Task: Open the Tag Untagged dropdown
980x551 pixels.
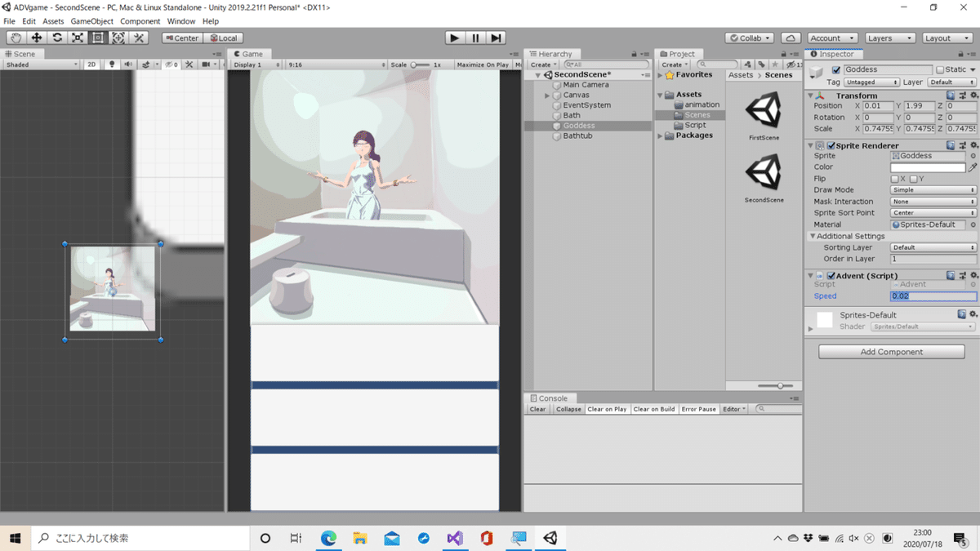Action: tap(871, 82)
